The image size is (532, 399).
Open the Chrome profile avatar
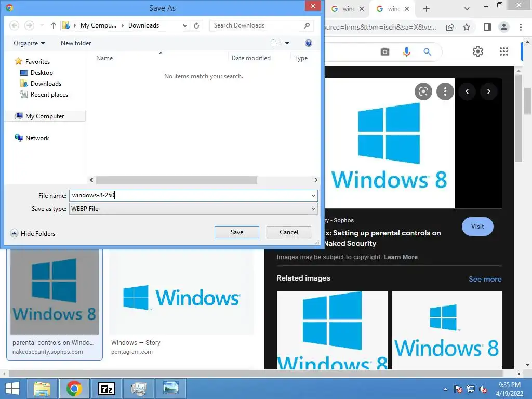point(504,27)
